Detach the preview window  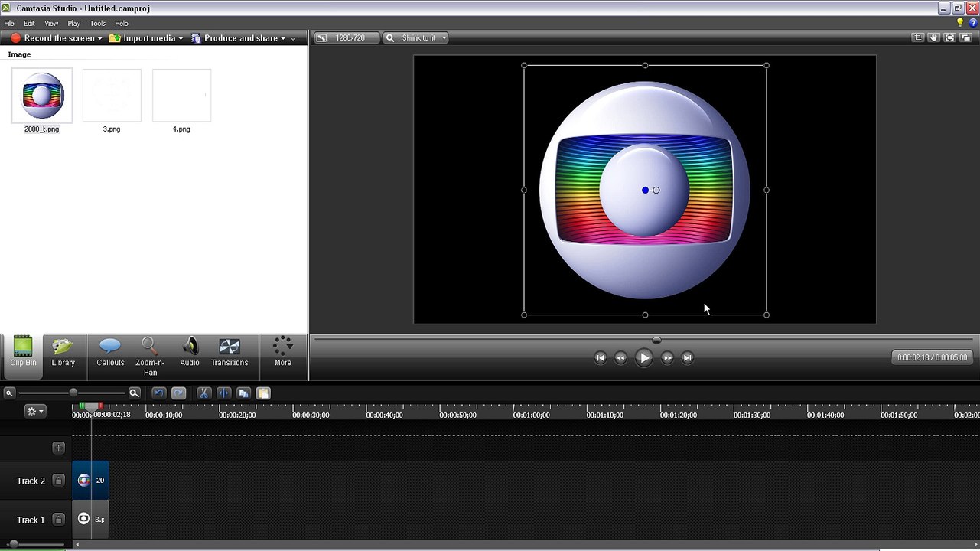(x=966, y=37)
